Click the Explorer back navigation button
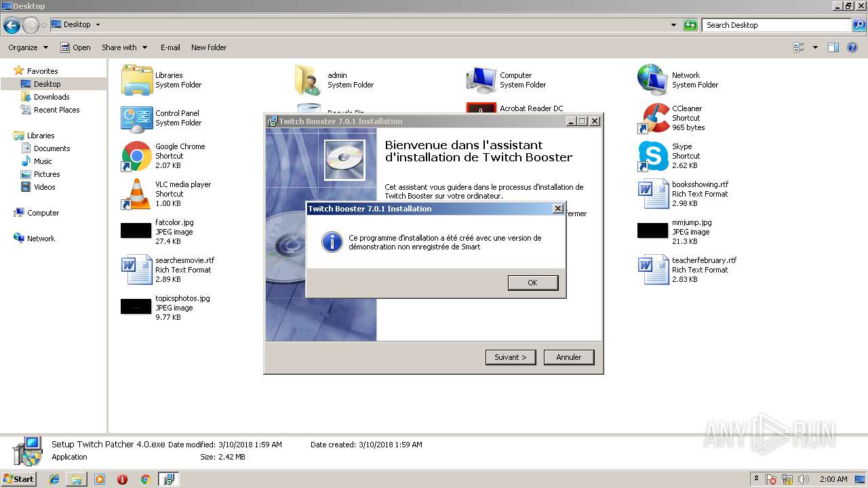This screenshot has height=488, width=868. point(12,26)
